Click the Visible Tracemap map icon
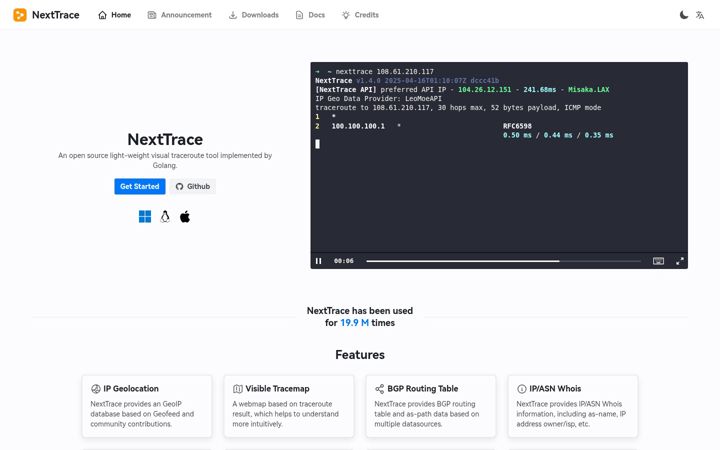The width and height of the screenshot is (720, 450). coord(237,389)
